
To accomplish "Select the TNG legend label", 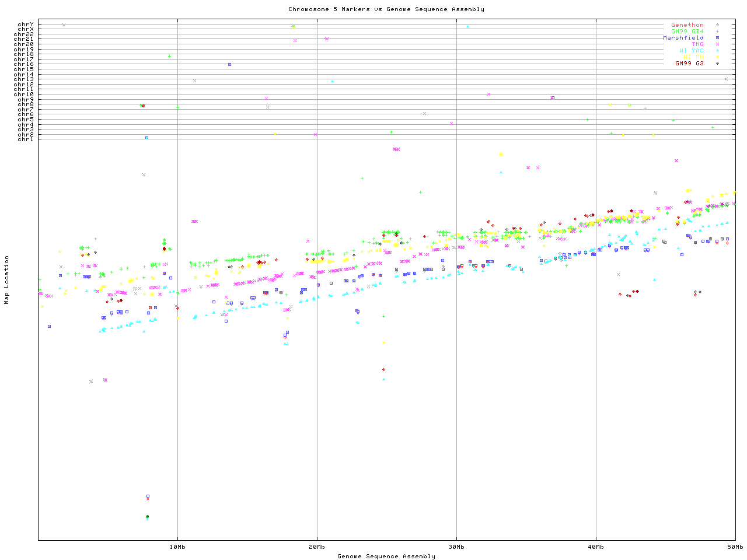I will pyautogui.click(x=697, y=44).
